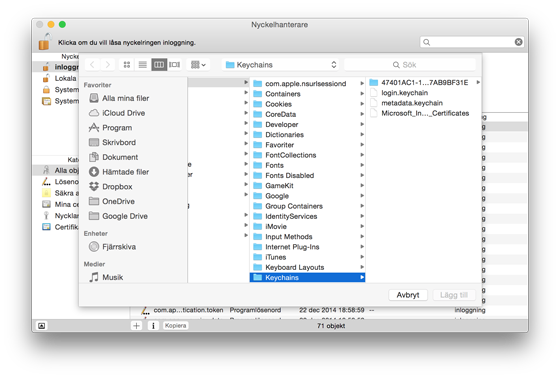Select the Dictionaries folder

coord(308,135)
